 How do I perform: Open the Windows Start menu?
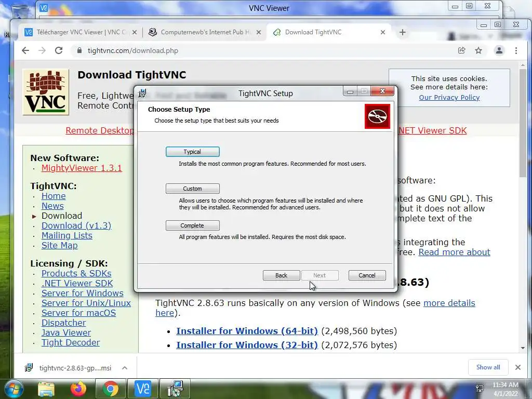coord(14,389)
